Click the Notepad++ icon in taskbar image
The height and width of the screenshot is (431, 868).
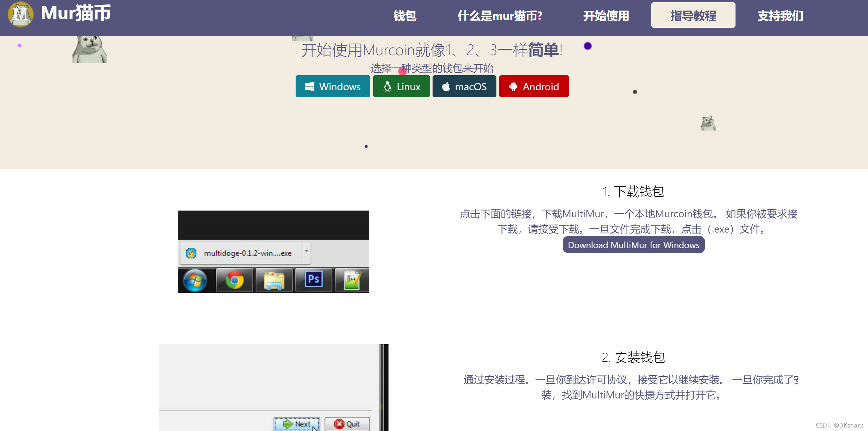352,280
